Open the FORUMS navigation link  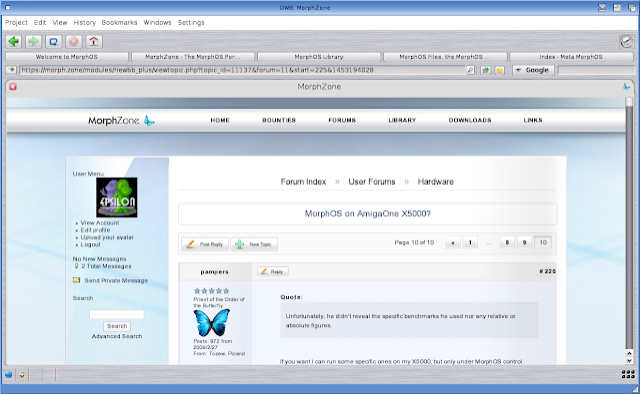coord(342,120)
